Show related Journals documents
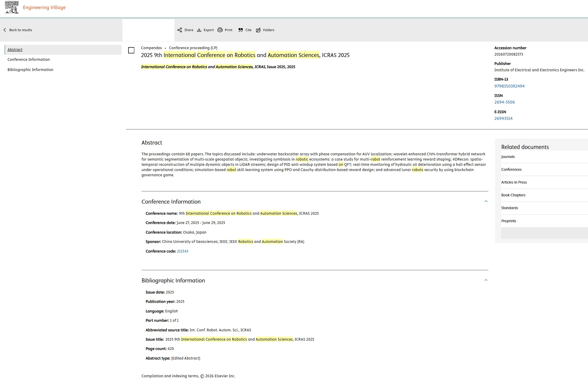Viewport: 588px width, 379px height. 508,157
